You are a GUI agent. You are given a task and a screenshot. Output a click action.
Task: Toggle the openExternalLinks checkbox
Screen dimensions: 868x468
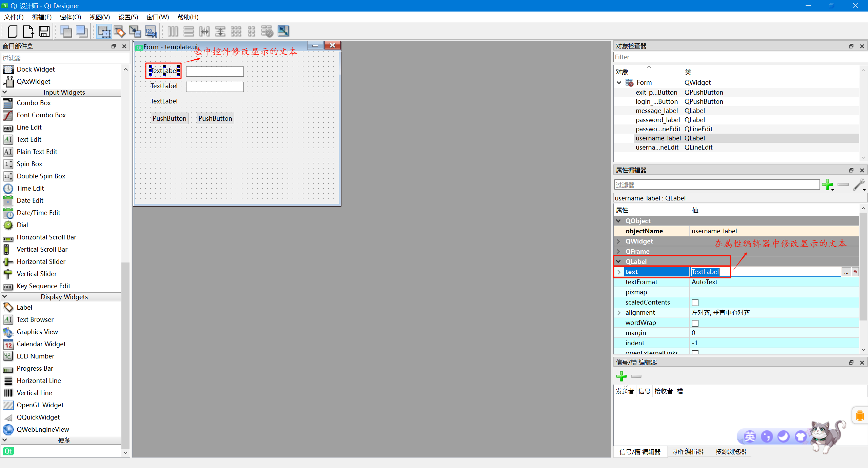coord(695,352)
